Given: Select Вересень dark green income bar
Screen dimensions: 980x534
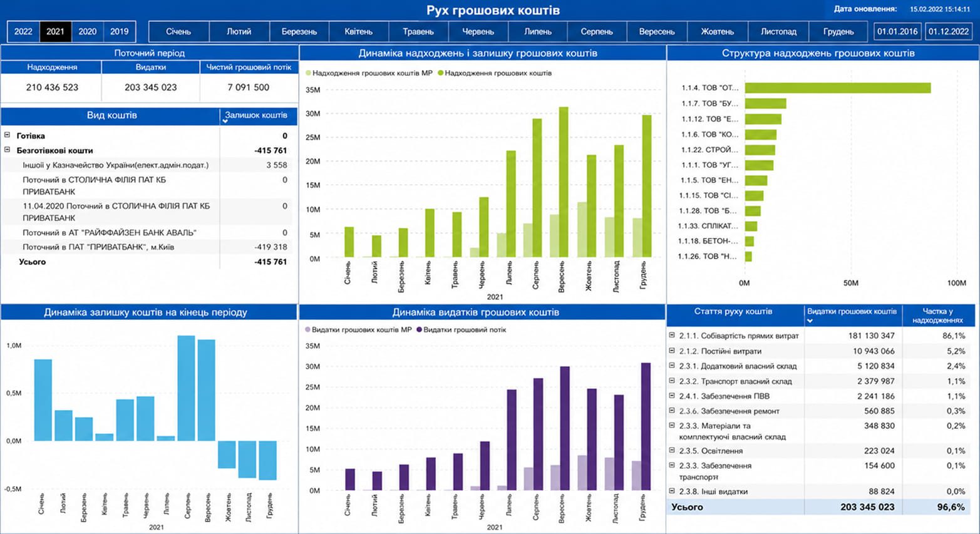Looking at the screenshot, I should pos(564,182).
